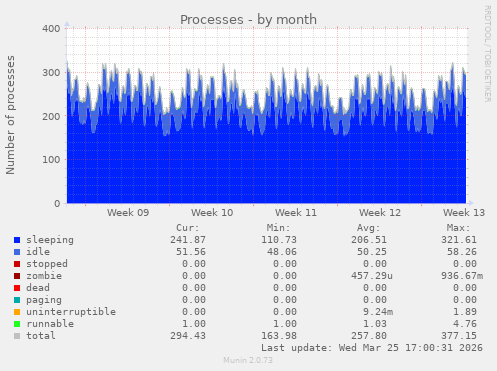Click zombie maximum value 936.67m

462,276
